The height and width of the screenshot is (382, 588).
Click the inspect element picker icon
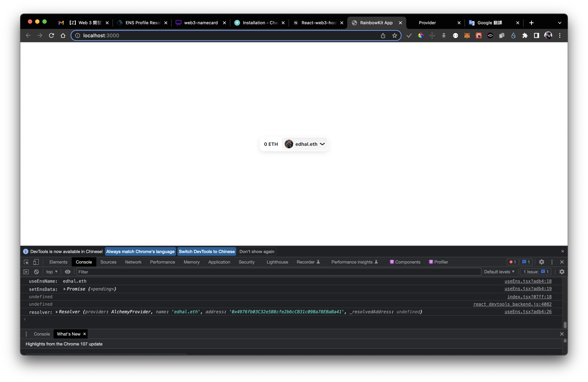tap(26, 262)
